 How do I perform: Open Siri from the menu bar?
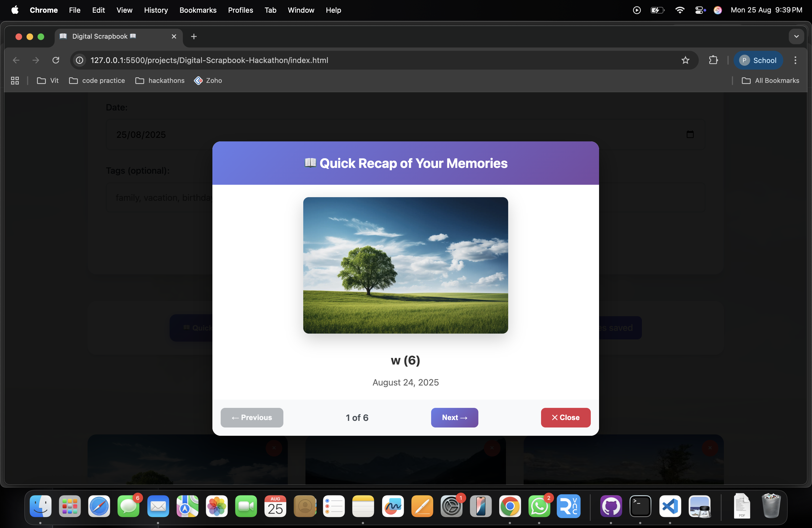click(718, 10)
